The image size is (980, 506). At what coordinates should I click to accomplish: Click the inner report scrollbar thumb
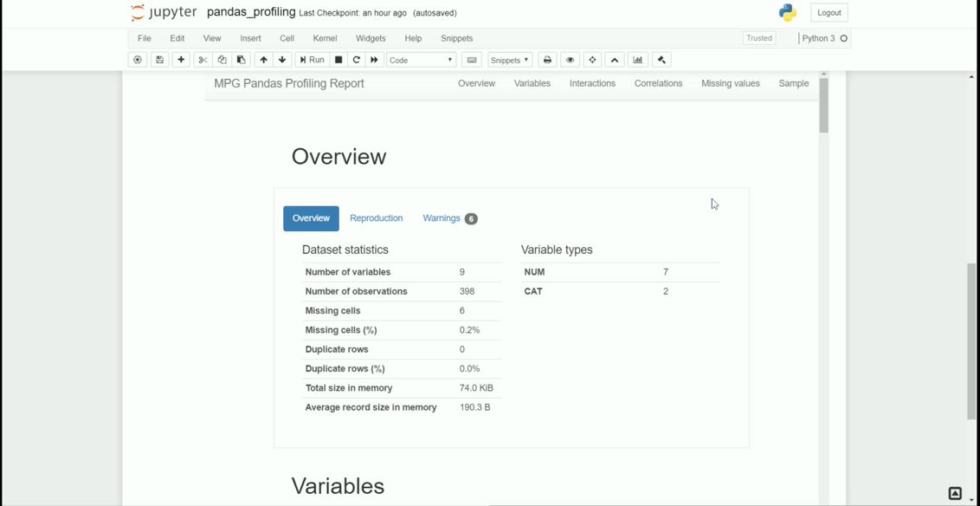click(x=824, y=105)
